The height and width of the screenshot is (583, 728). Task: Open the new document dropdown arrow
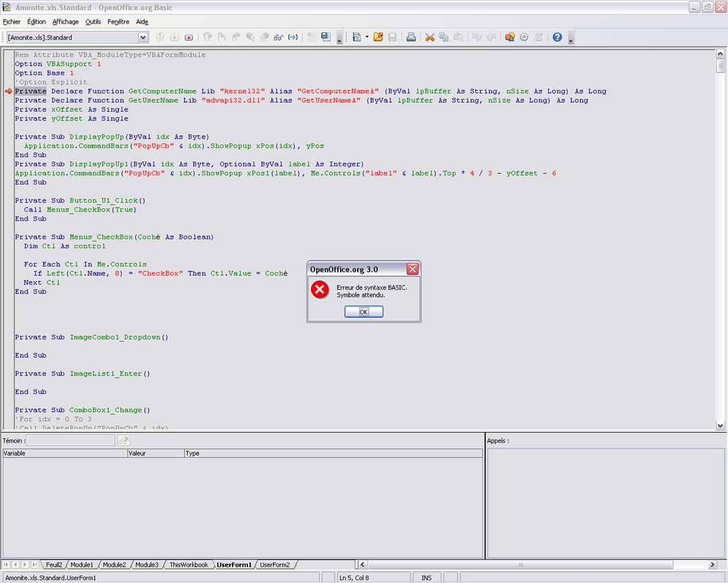(367, 37)
